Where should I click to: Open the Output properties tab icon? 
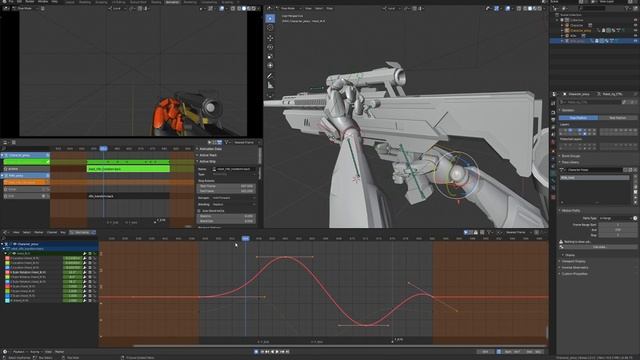(553, 120)
